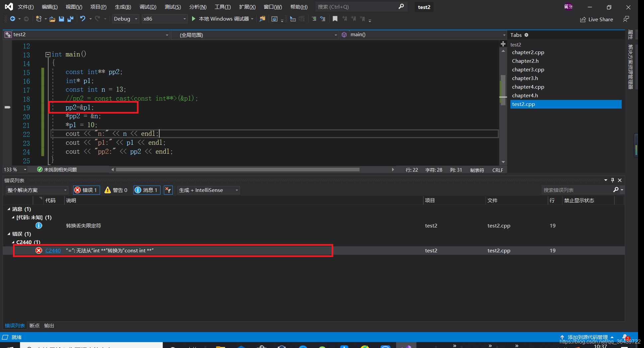Open the Tabs panel settings gear
This screenshot has height=348, width=644.
pyautogui.click(x=526, y=35)
